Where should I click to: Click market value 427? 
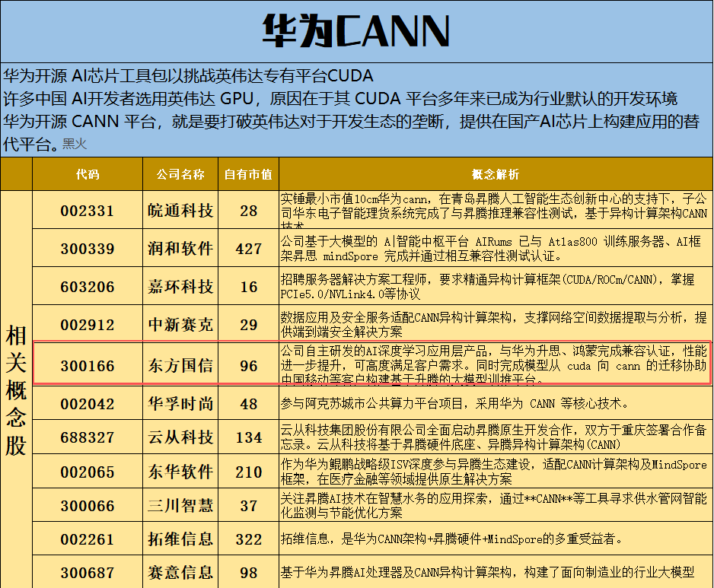[249, 249]
